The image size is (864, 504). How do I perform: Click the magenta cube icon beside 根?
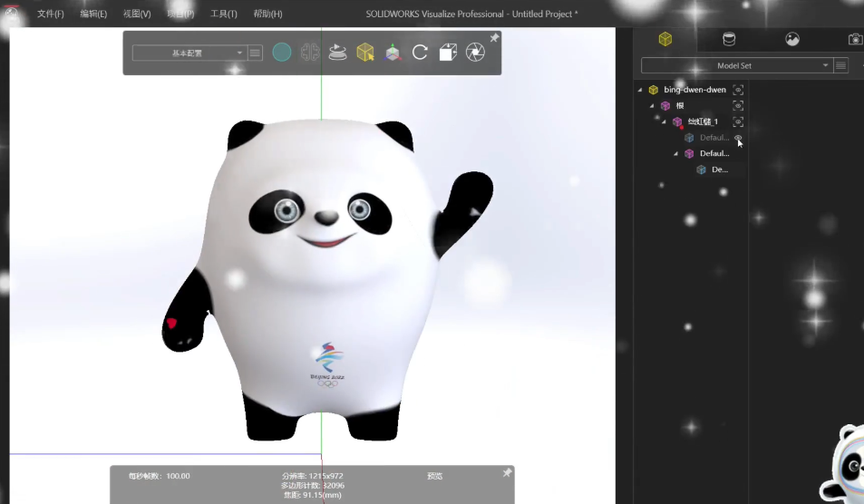pyautogui.click(x=665, y=105)
